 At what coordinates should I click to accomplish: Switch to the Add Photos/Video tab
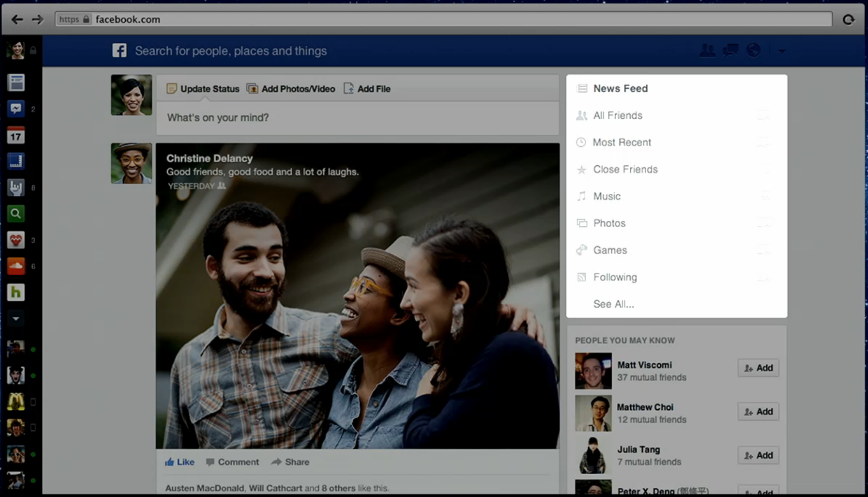coord(291,89)
